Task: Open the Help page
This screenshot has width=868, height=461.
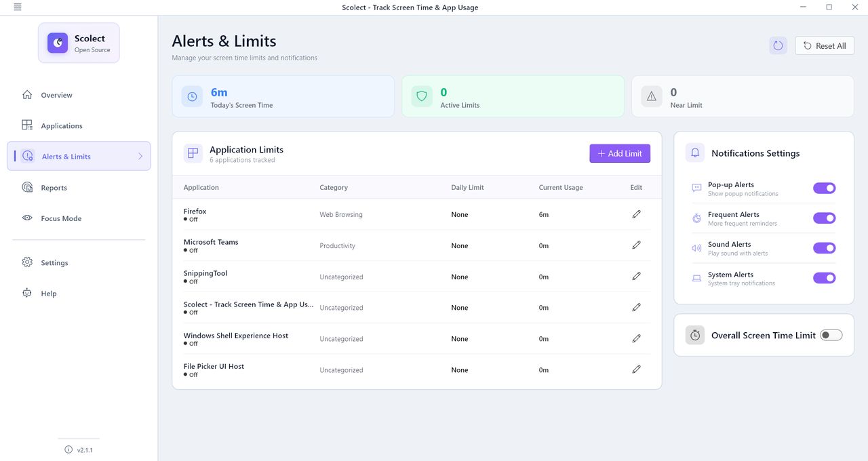Action: tap(79, 294)
